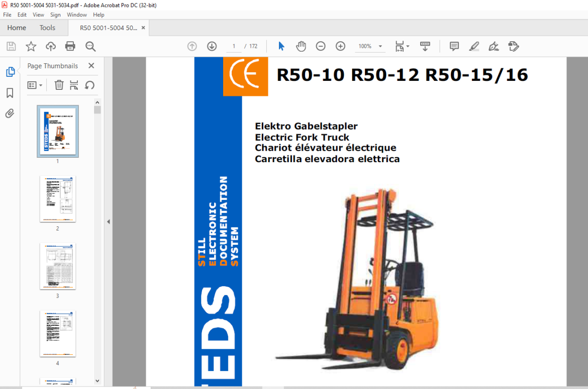The height and width of the screenshot is (389, 588).
Task: Upload the file to Document Cloud
Action: (x=51, y=46)
